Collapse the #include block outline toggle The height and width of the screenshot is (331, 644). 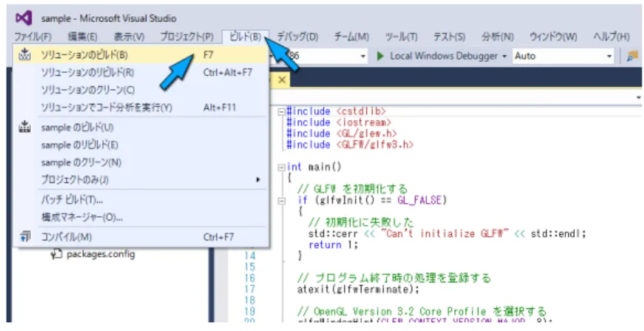pos(281,112)
